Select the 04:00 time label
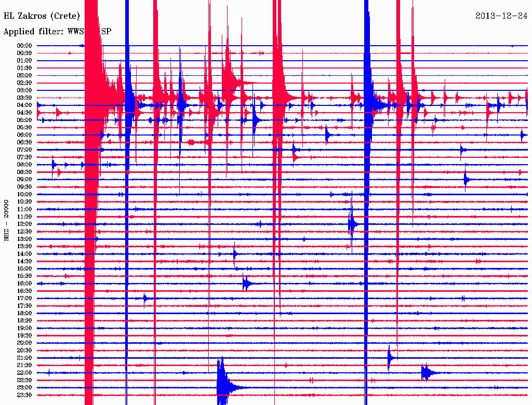This screenshot has height=405, width=532. [24, 105]
